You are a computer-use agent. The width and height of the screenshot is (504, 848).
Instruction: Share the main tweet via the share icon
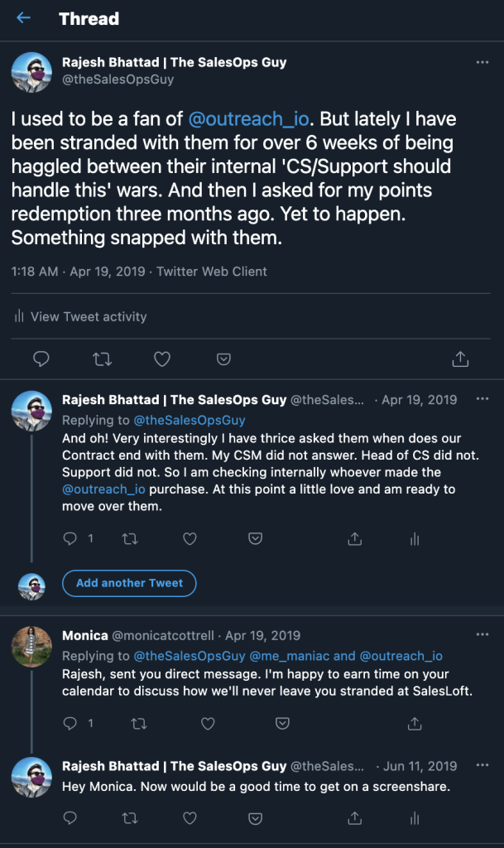(461, 359)
